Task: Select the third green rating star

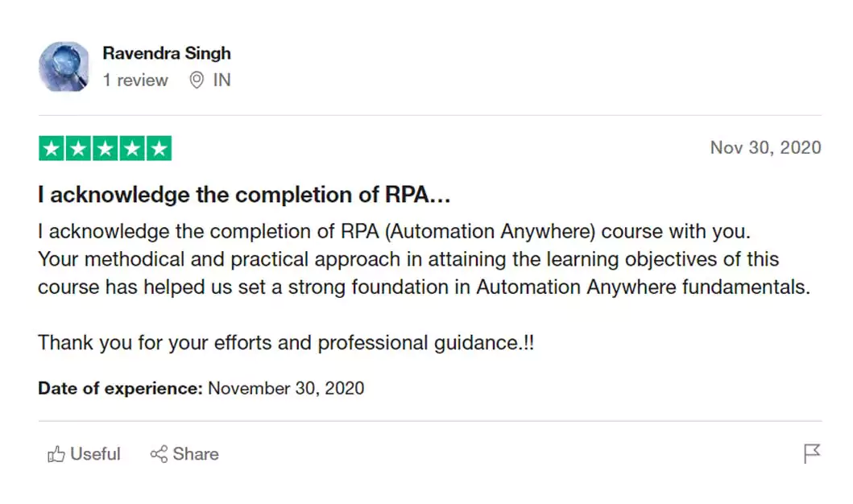Action: (106, 149)
